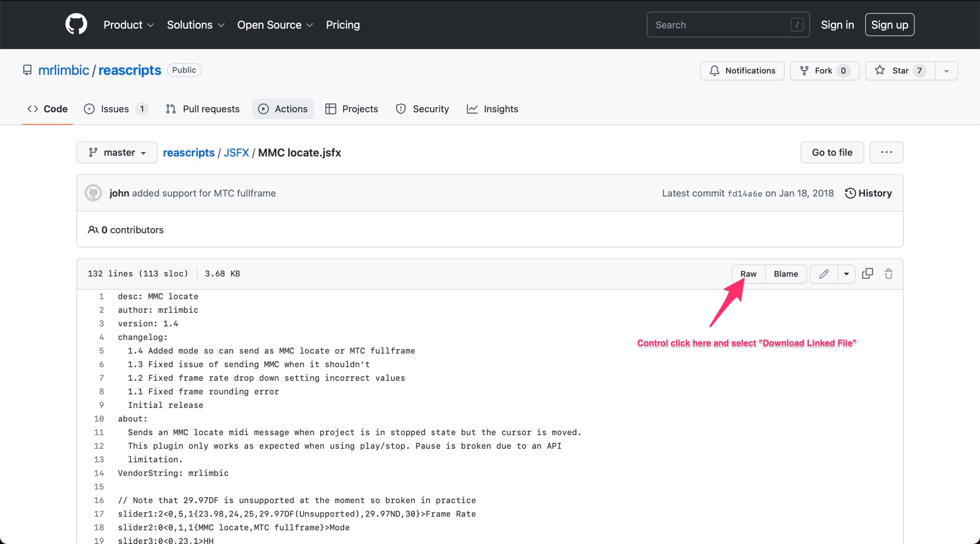
Task: Click the text "132 lines (113 sloc)"
Action: pyautogui.click(x=138, y=274)
